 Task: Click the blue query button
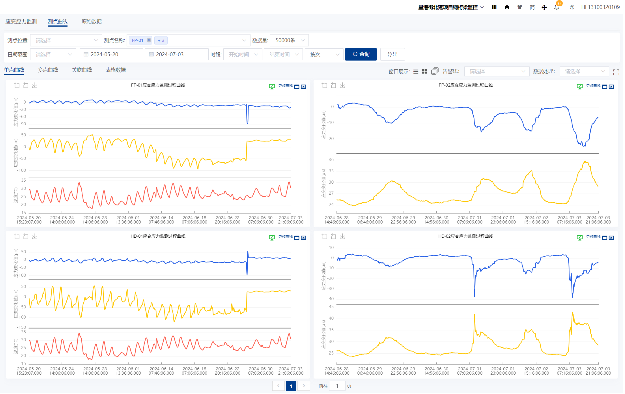tap(362, 54)
